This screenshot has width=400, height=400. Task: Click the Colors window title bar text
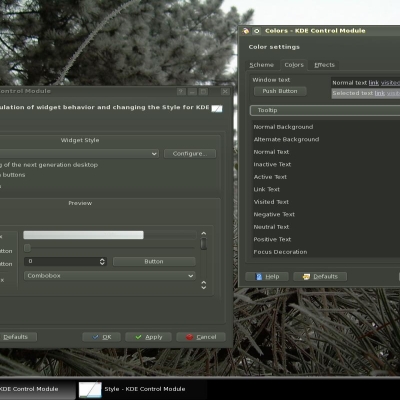tap(315, 31)
